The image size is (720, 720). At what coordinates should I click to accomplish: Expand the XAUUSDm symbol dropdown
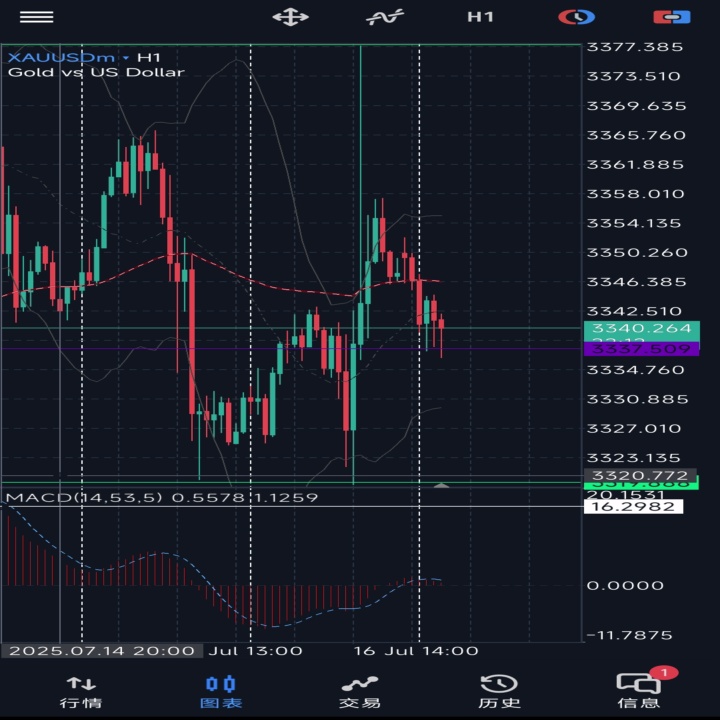(126, 58)
